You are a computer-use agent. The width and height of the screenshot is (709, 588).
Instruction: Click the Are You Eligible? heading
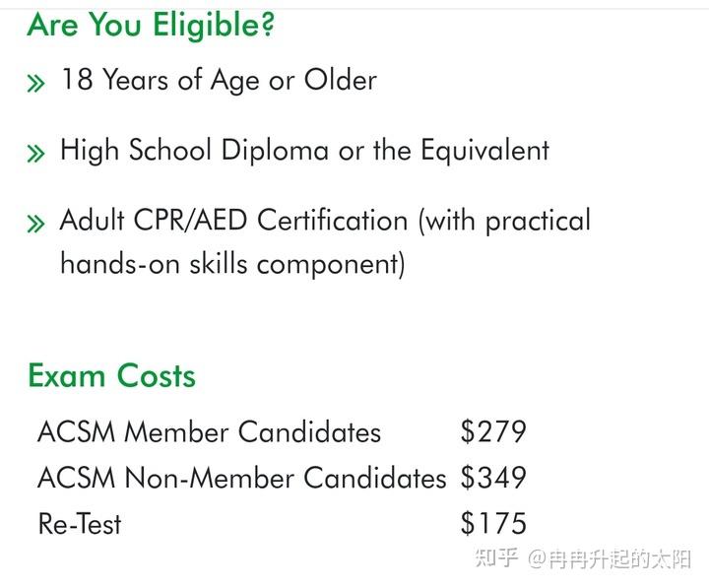(x=151, y=25)
